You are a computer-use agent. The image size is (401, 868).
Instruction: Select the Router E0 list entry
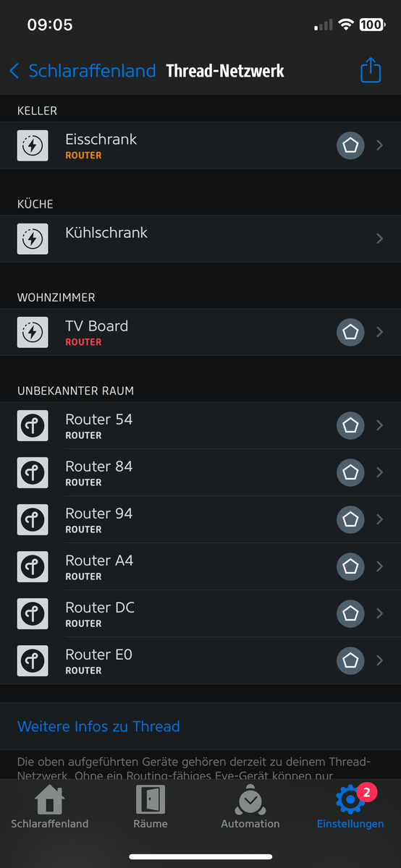coord(200,660)
